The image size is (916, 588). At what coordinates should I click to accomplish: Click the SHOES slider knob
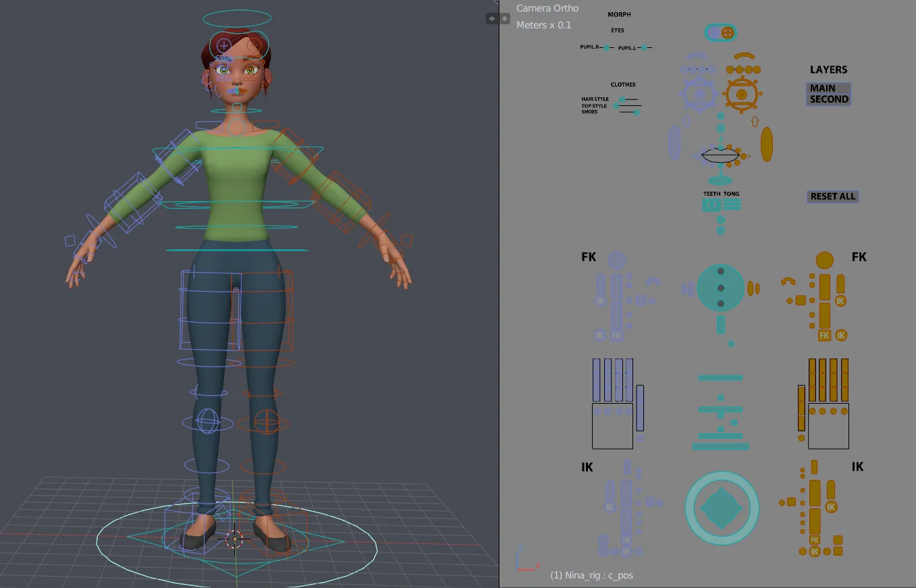tap(637, 112)
